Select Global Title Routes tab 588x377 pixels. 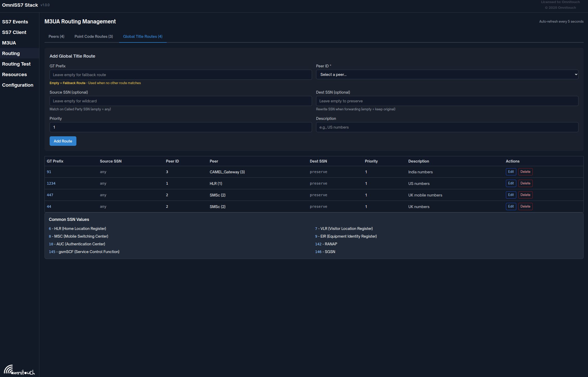[142, 37]
